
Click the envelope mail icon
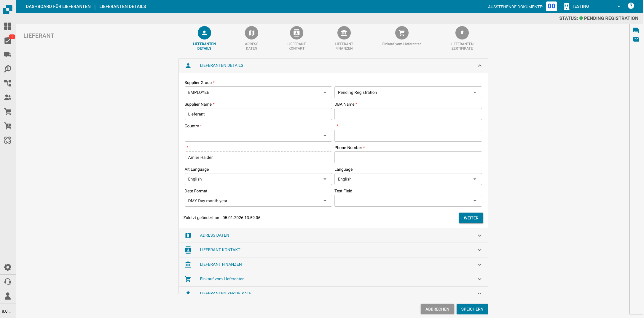[x=636, y=39]
